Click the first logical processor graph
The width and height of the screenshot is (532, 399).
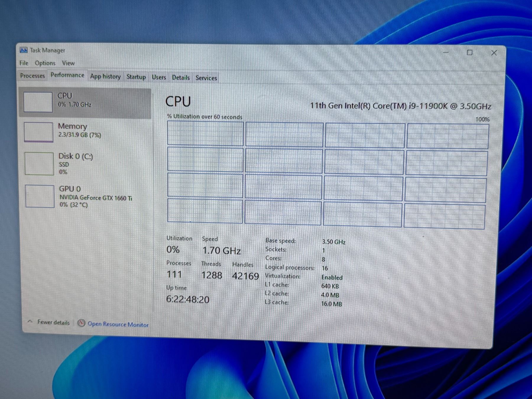(205, 134)
